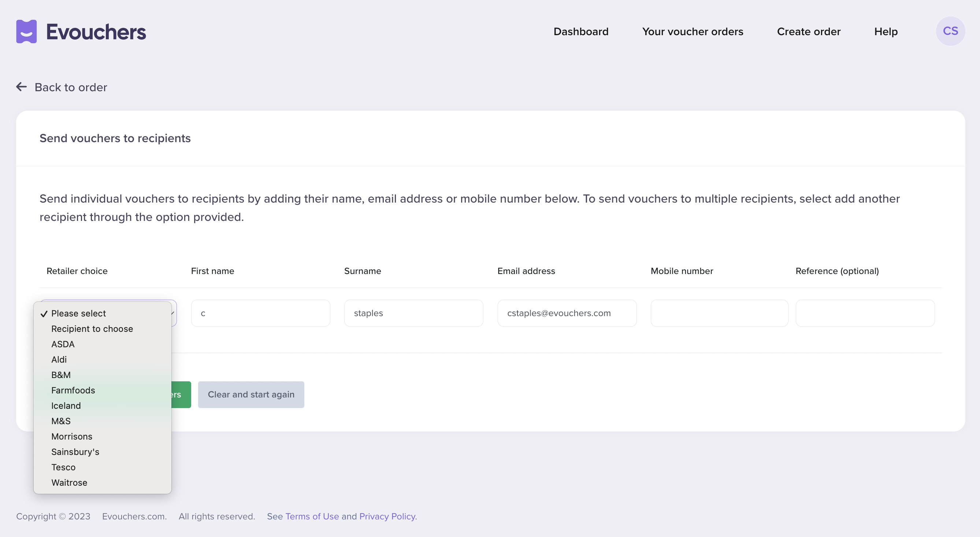Choose 'Please select' option in dropdown
The width and height of the screenshot is (980, 537).
click(x=102, y=313)
